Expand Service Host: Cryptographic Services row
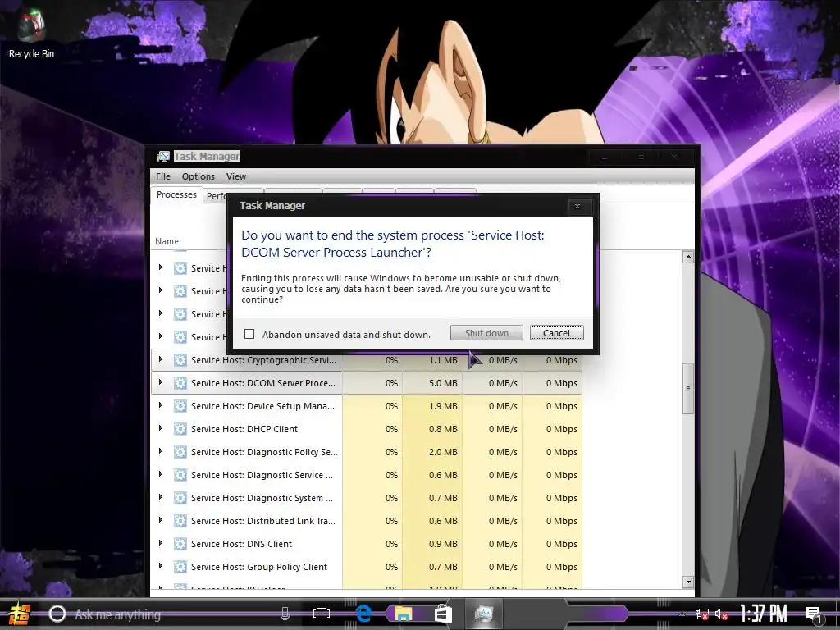This screenshot has height=630, width=840. pyautogui.click(x=160, y=359)
